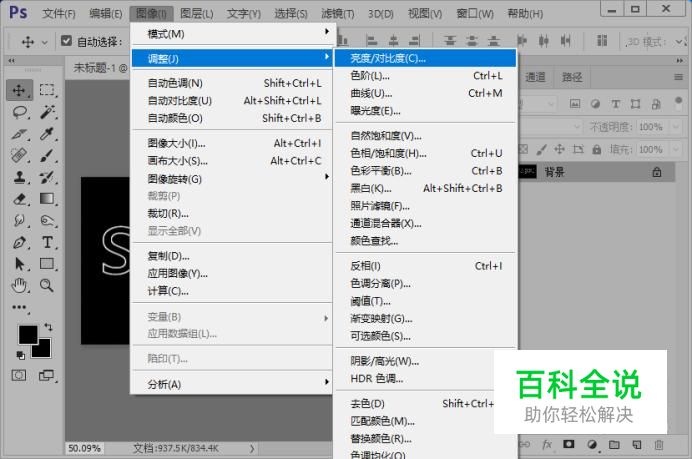Swap foreground and background colors

click(48, 327)
